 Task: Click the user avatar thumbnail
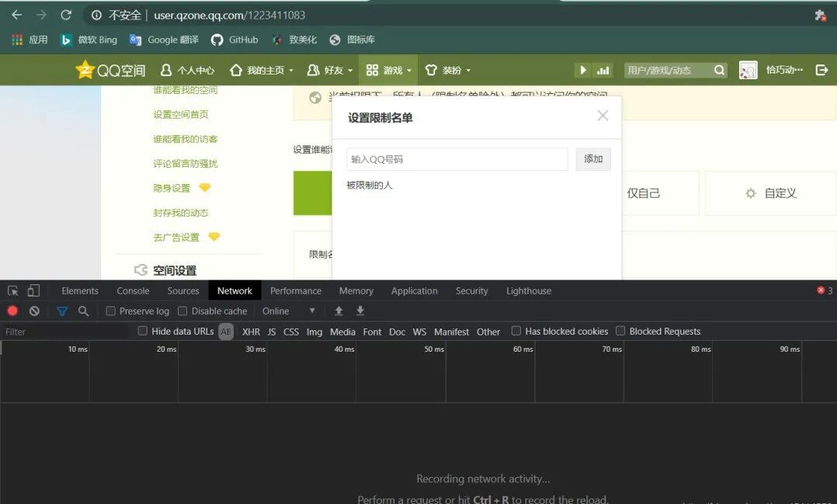click(748, 70)
